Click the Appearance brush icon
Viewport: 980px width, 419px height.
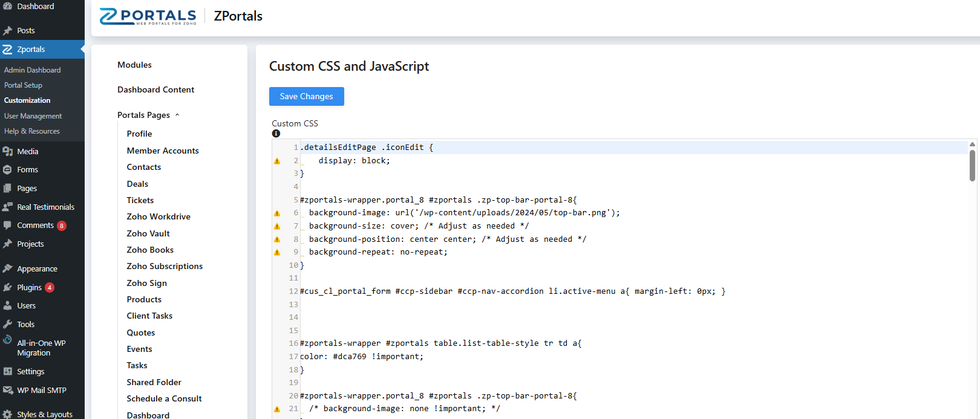tap(7, 269)
